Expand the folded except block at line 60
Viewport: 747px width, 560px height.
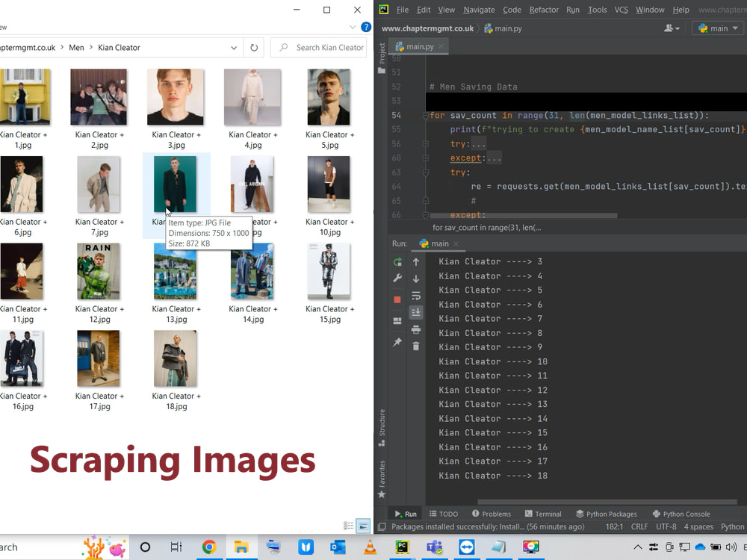(426, 158)
